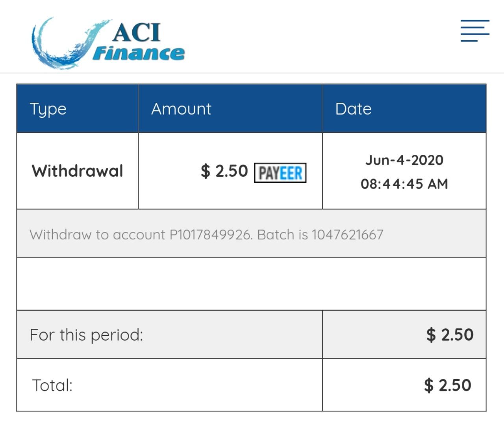This screenshot has width=504, height=426.
Task: Open the hamburger navigation menu
Action: 475,31
